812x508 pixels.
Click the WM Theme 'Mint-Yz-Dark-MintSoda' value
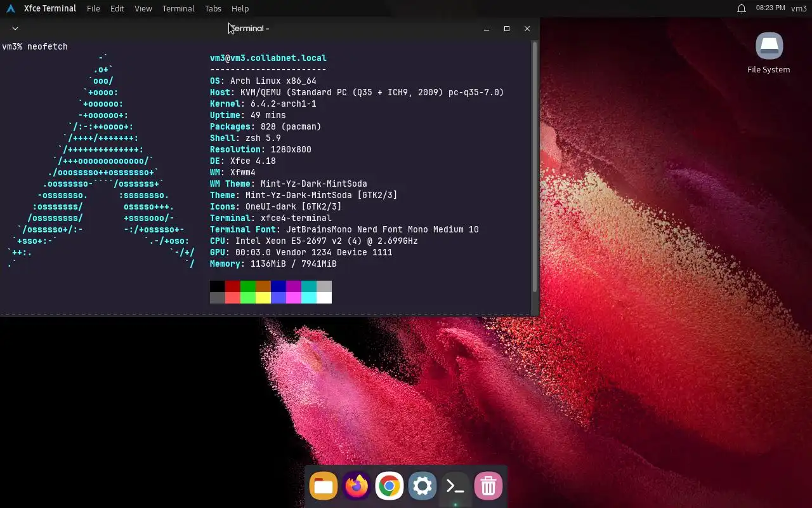click(314, 184)
